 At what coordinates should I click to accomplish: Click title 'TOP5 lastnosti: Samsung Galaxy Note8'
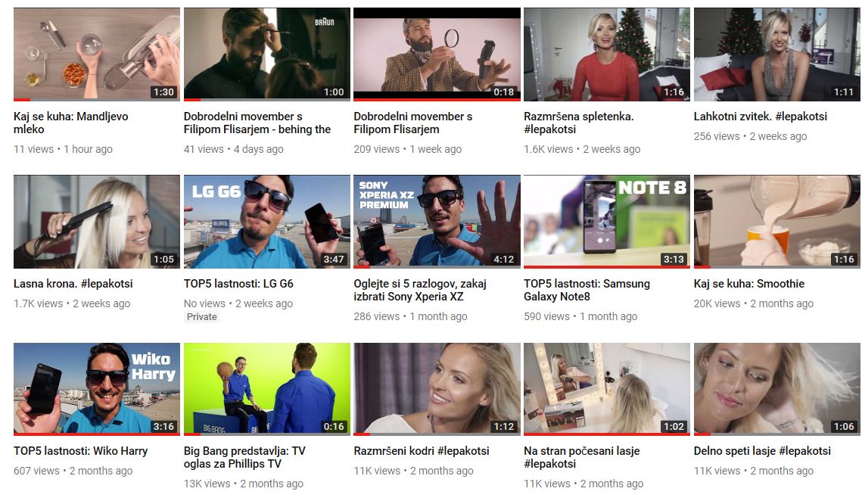click(x=587, y=290)
